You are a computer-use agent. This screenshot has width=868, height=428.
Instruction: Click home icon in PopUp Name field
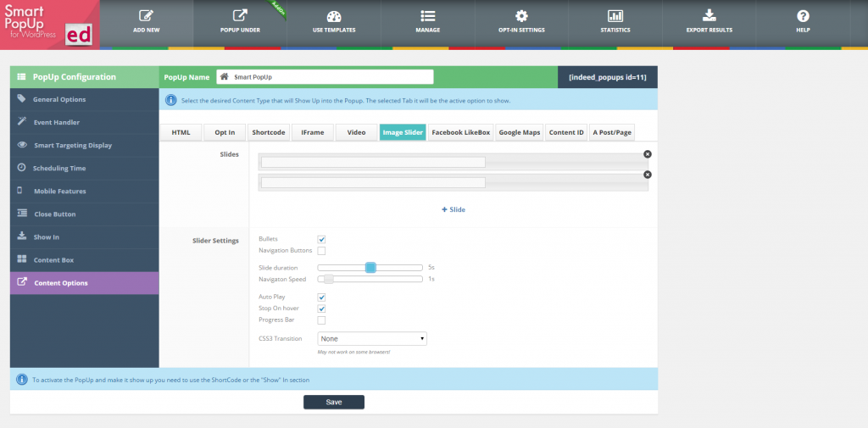[x=224, y=77]
